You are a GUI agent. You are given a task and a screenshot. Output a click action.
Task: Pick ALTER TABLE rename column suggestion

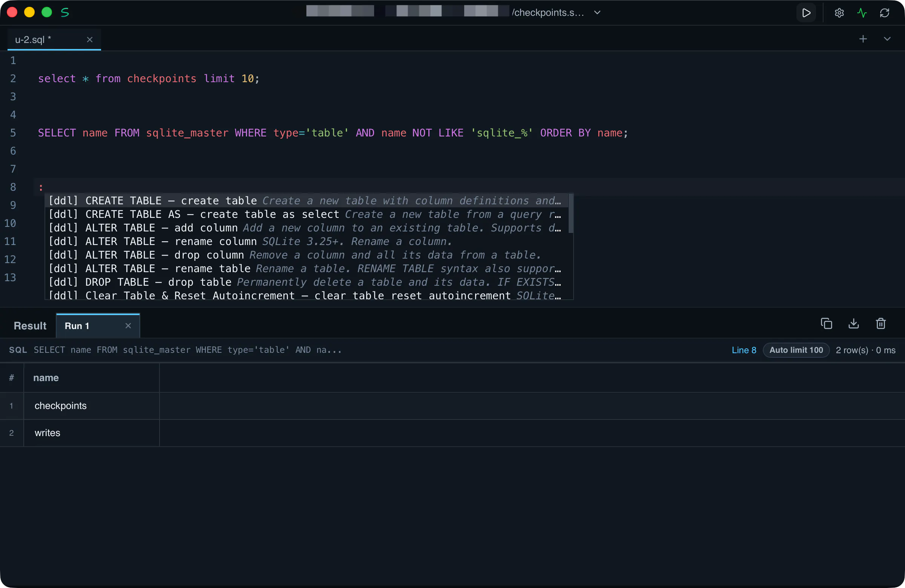307,241
